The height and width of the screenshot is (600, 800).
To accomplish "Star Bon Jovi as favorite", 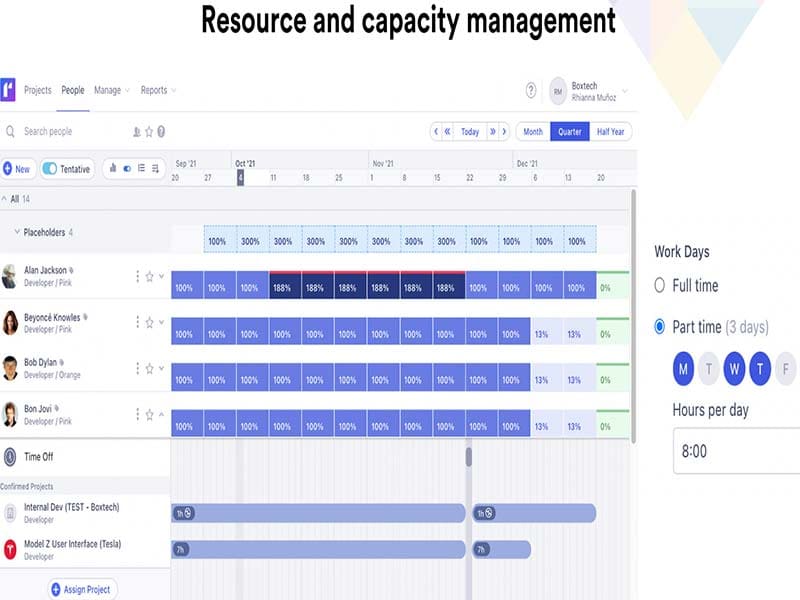I will click(149, 415).
